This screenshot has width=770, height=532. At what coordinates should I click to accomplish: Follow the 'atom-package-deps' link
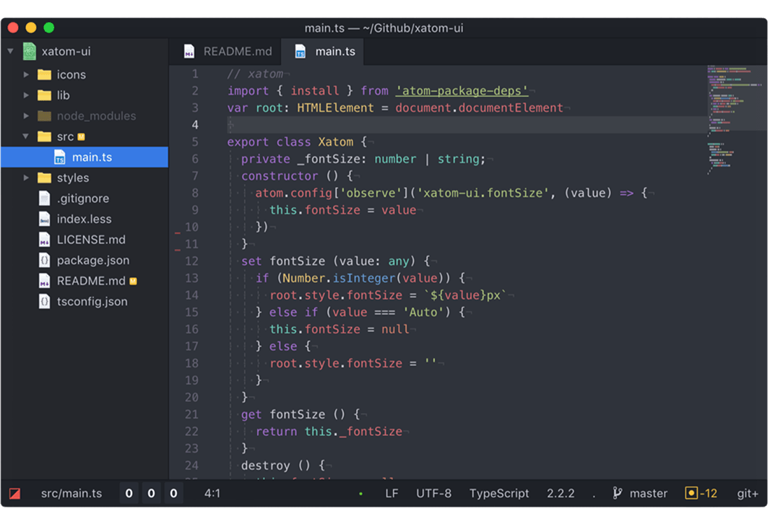(x=462, y=91)
